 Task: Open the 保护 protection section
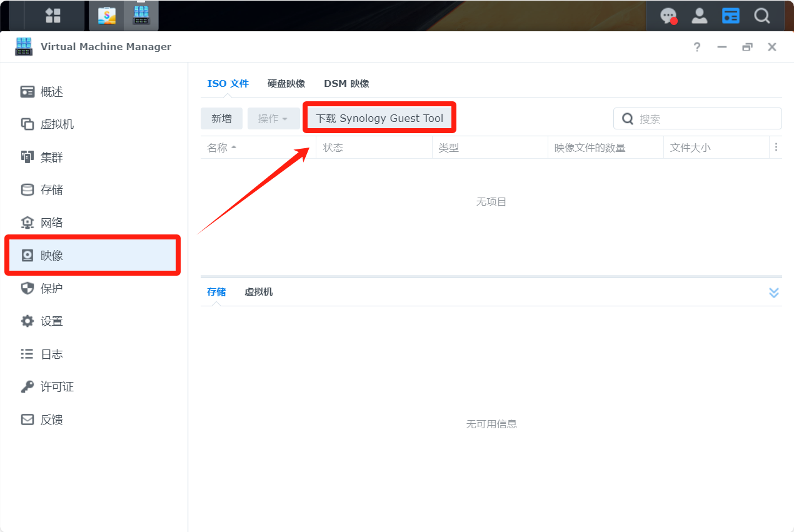point(52,289)
